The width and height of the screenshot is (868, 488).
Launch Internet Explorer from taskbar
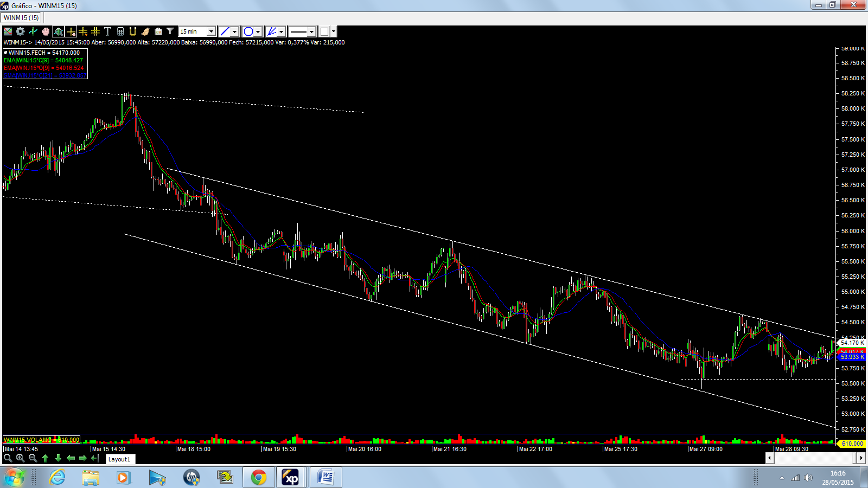(57, 478)
